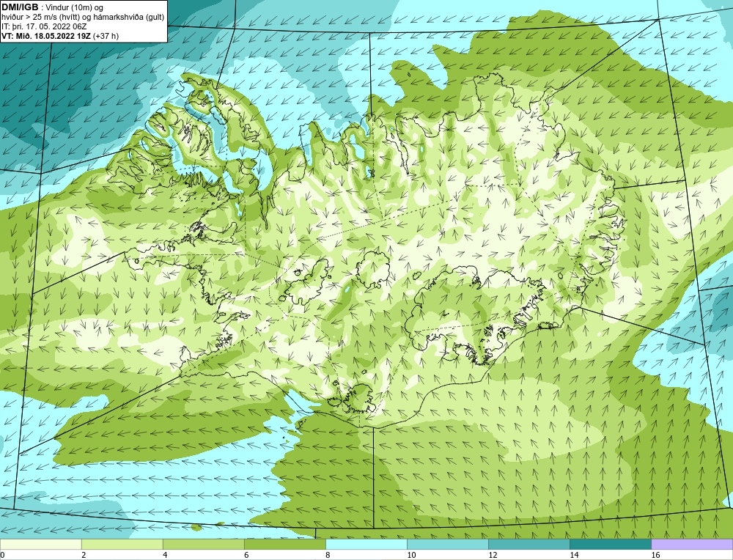Image resolution: width=733 pixels, height=560 pixels.
Task: Click the '12' legend scale label
Action: (493, 555)
